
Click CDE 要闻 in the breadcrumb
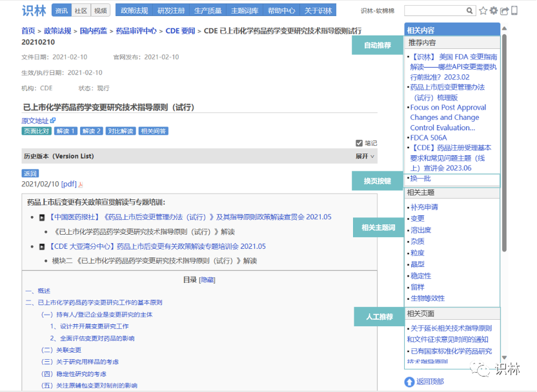pyautogui.click(x=180, y=31)
